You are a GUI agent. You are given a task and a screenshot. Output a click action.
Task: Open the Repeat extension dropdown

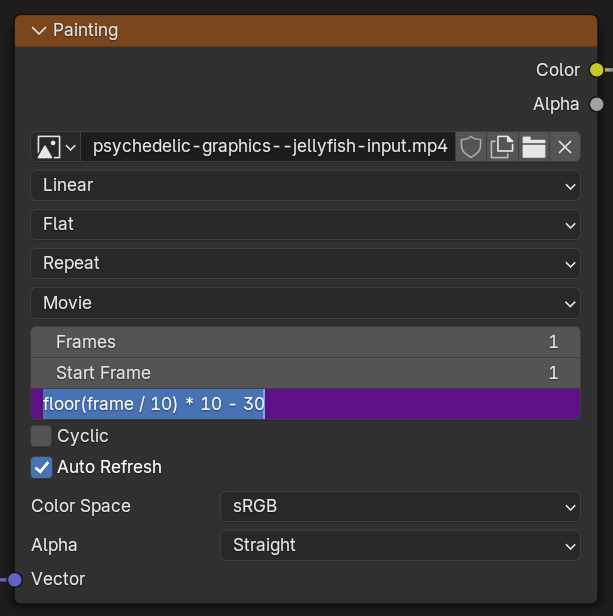tap(305, 264)
